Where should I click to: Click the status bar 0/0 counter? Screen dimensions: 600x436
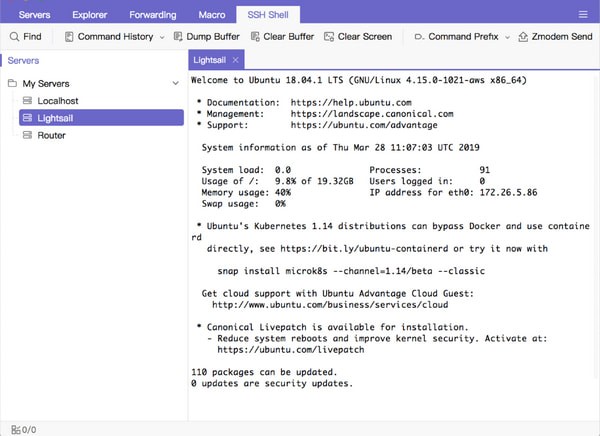click(x=29, y=430)
